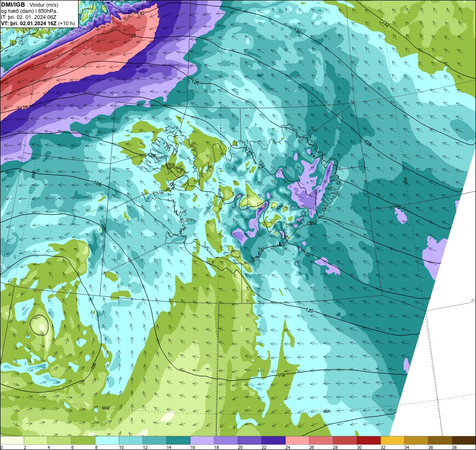This screenshot has width=476, height=450.
Task: Click the 22–24 m/s dark indigo legend swatch
Action: click(x=274, y=440)
